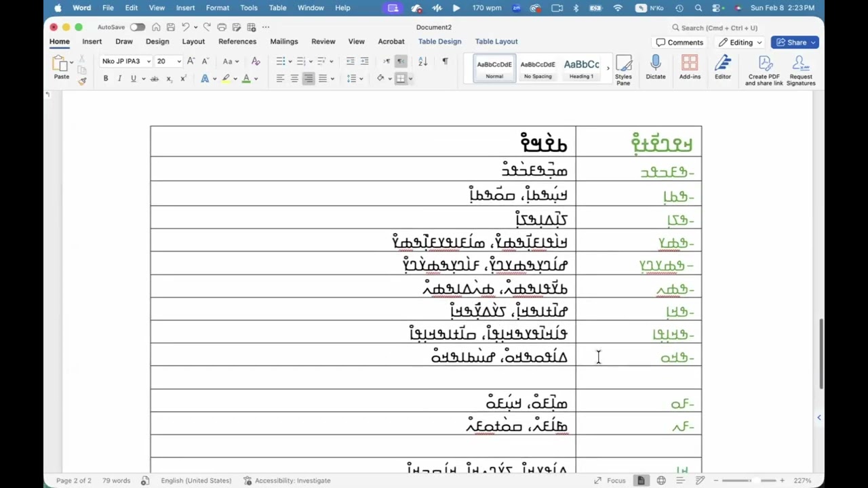
Task: Center align the text
Action: (294, 79)
